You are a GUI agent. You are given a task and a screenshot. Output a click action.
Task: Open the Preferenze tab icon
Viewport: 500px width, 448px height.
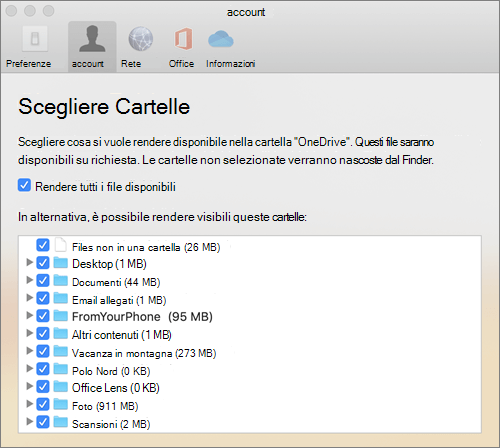point(35,39)
